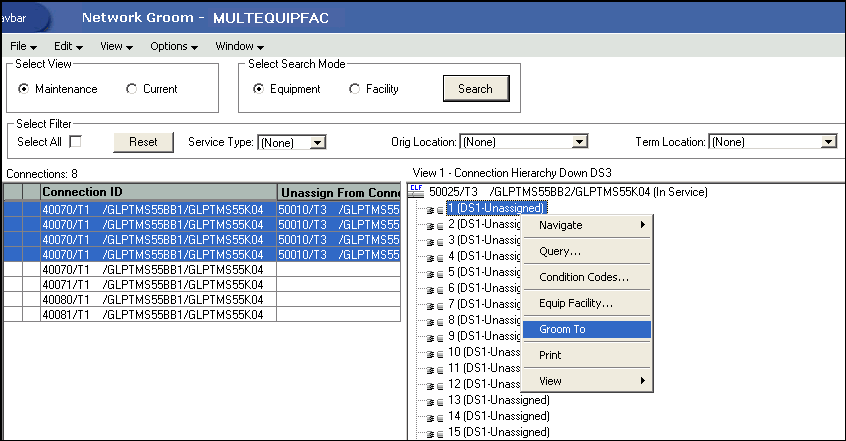Expand the View submenu in context menu
Screen dimensions: 846x441
[587, 381]
